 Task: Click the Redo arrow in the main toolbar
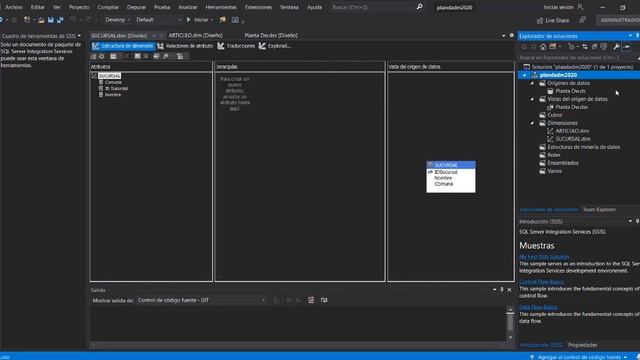tap(88, 20)
